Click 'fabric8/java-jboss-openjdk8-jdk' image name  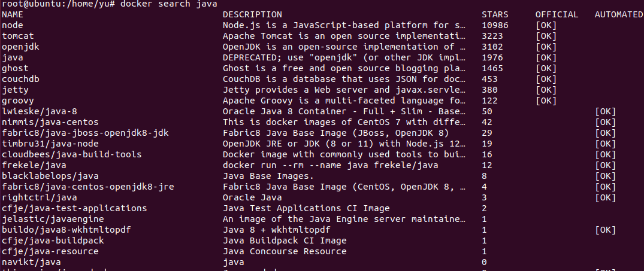pyautogui.click(x=85, y=133)
